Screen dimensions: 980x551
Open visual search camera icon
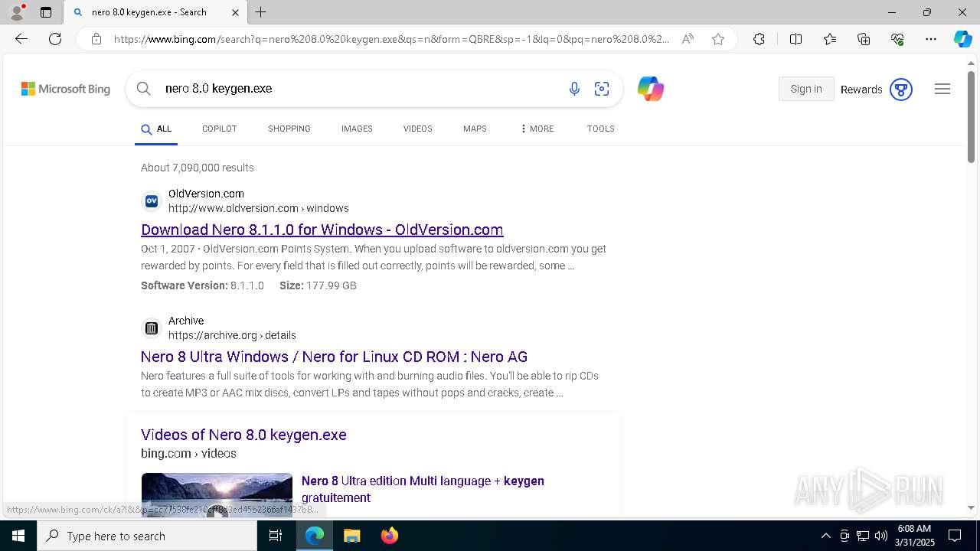tap(602, 89)
